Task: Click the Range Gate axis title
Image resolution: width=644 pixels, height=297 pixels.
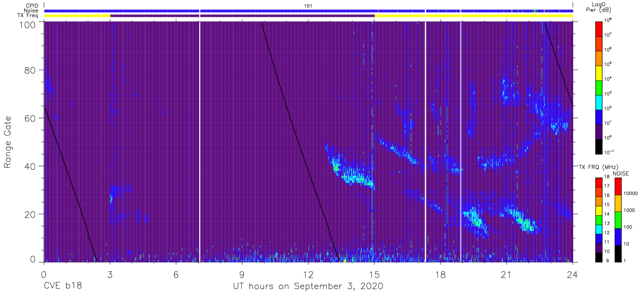Action: 8,142
